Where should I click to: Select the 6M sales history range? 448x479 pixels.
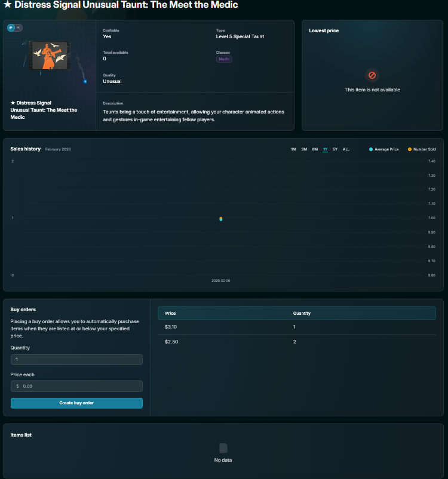(x=315, y=149)
